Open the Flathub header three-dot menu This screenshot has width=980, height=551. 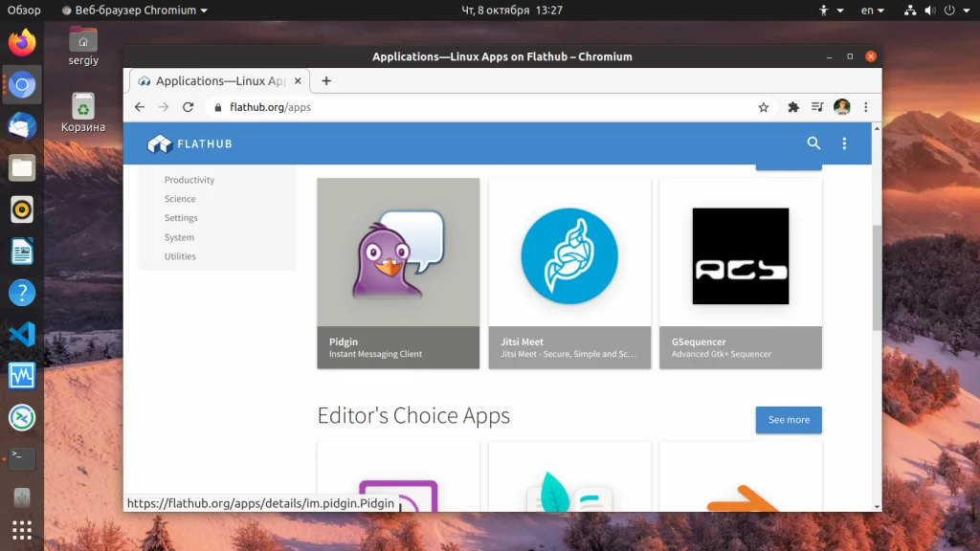coord(844,143)
